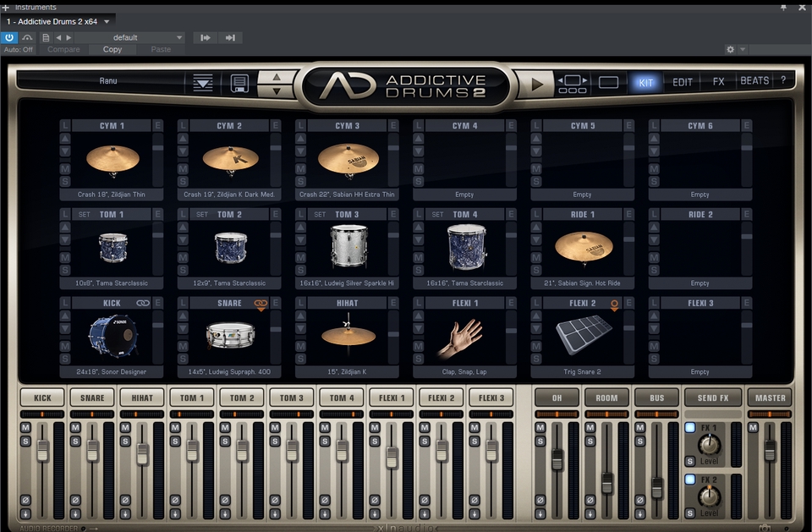Image resolution: width=812 pixels, height=532 pixels.
Task: Select the SEND FX mixer button
Action: tap(712, 398)
